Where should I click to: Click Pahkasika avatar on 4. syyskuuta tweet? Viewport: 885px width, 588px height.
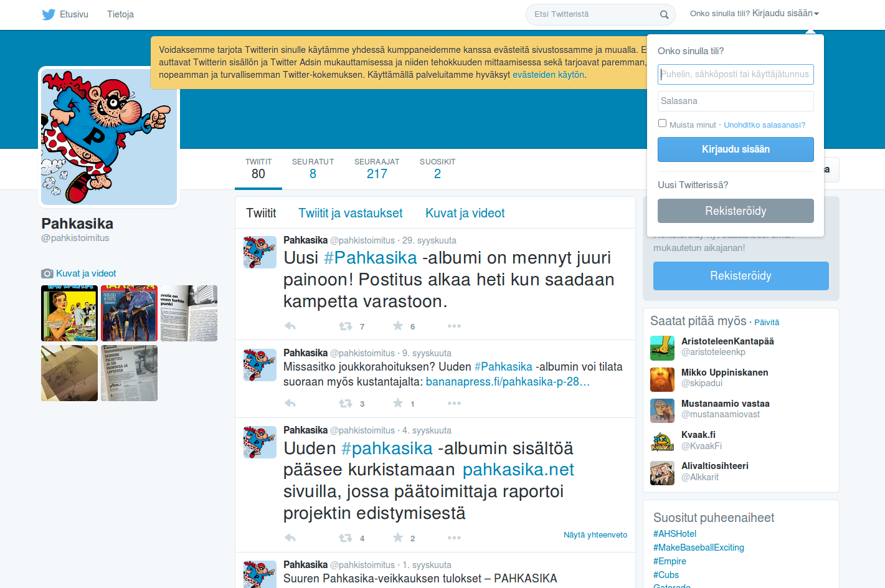260,442
